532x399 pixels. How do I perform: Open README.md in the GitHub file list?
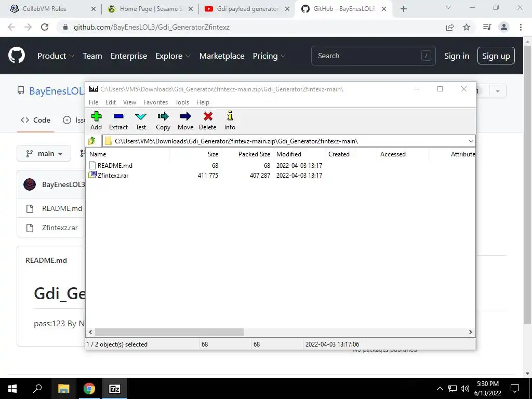coord(62,208)
